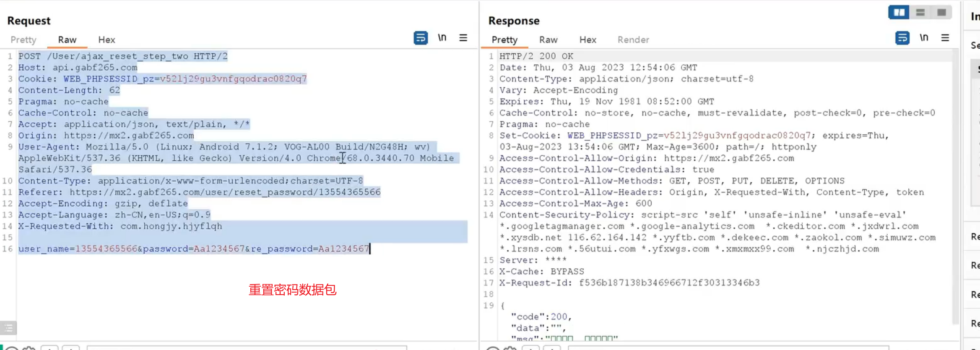Open the Request Raw tab
This screenshot has height=350, width=980.
click(x=67, y=40)
